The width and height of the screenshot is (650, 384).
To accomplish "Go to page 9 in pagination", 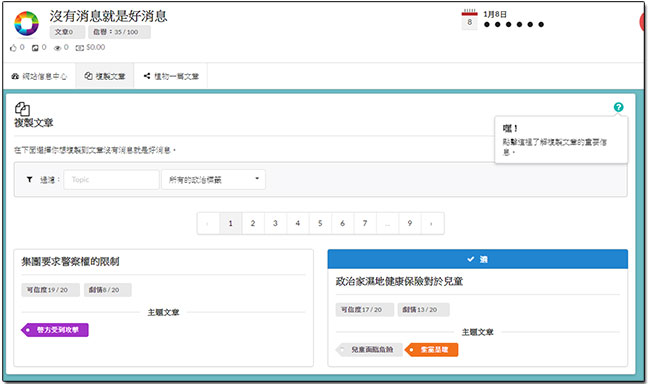I will click(410, 224).
